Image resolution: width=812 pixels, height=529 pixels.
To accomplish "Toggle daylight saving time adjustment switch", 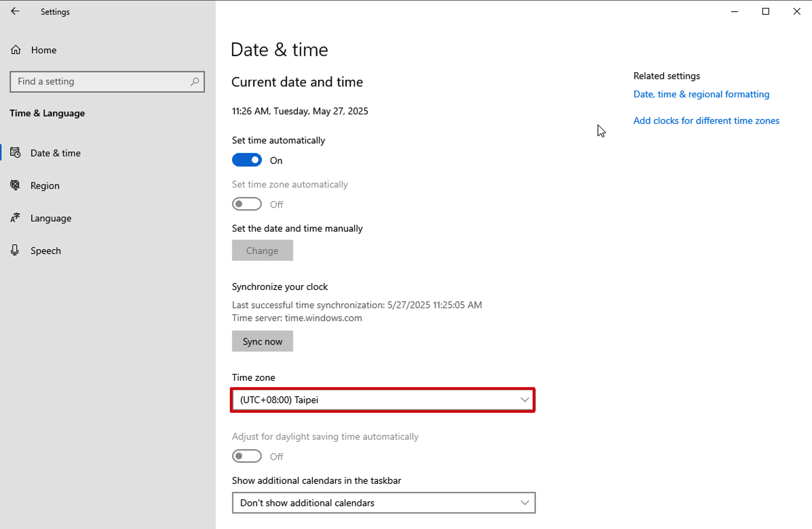I will [247, 456].
